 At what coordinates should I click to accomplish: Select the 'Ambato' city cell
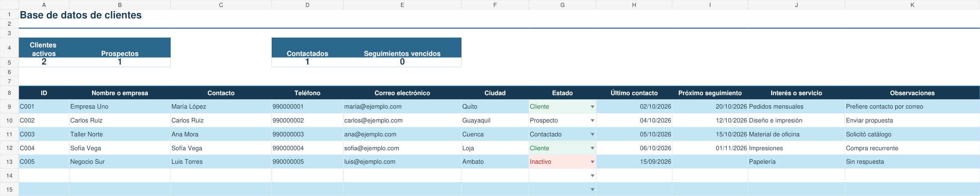click(x=495, y=162)
